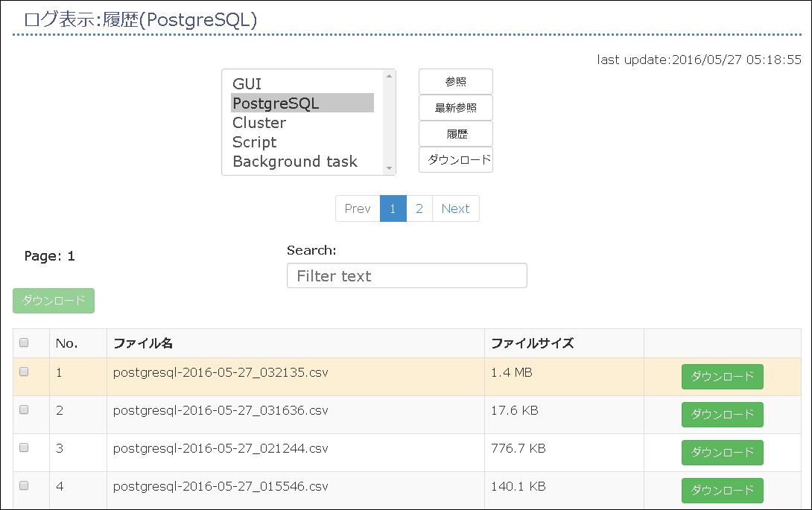Viewport: 812px width, 510px height.
Task: Toggle the select-all checkbox in table header
Action: pyautogui.click(x=24, y=342)
